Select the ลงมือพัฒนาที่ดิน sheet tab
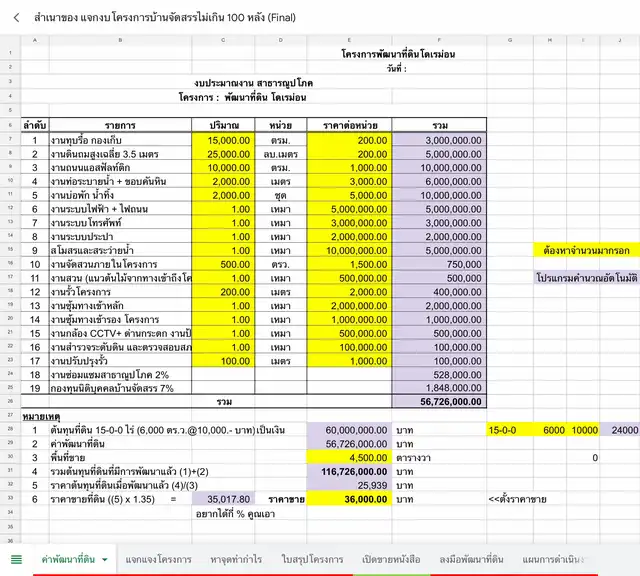 tap(471, 559)
